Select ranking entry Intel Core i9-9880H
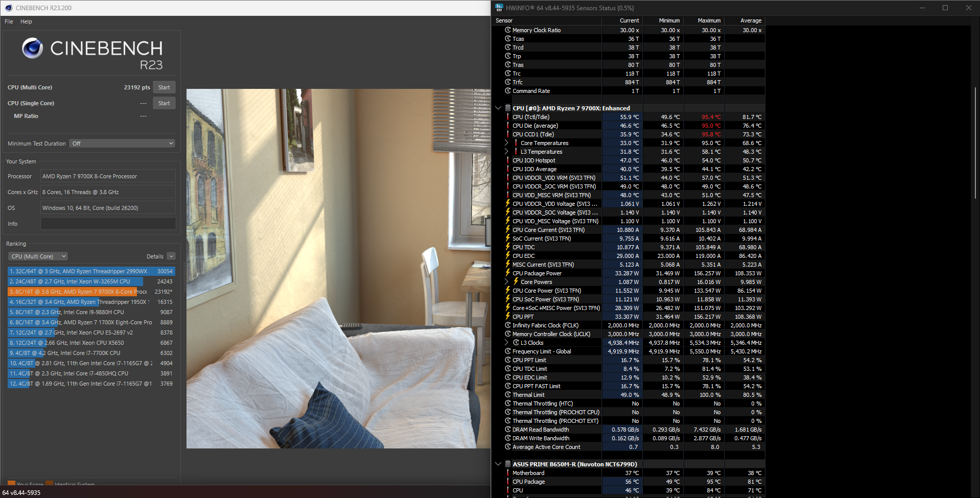 (x=91, y=312)
